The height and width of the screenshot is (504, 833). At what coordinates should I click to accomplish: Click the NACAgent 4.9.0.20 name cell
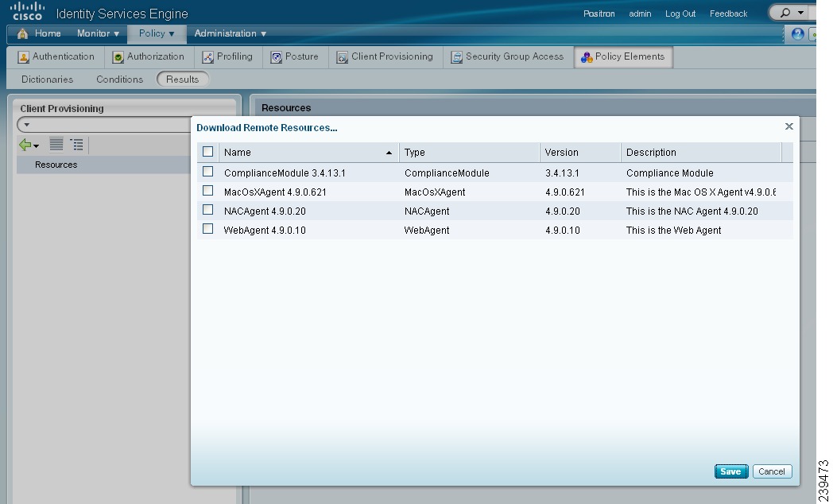[265, 211]
